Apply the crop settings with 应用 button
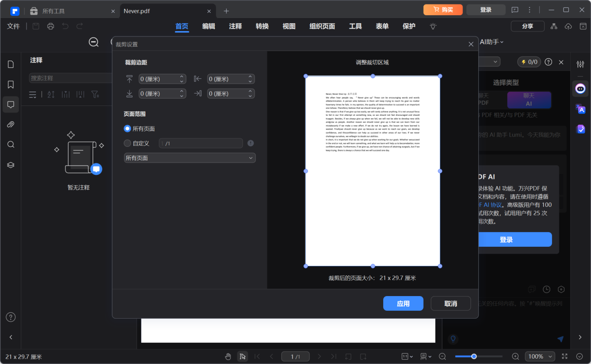The image size is (591, 364). coord(403,303)
